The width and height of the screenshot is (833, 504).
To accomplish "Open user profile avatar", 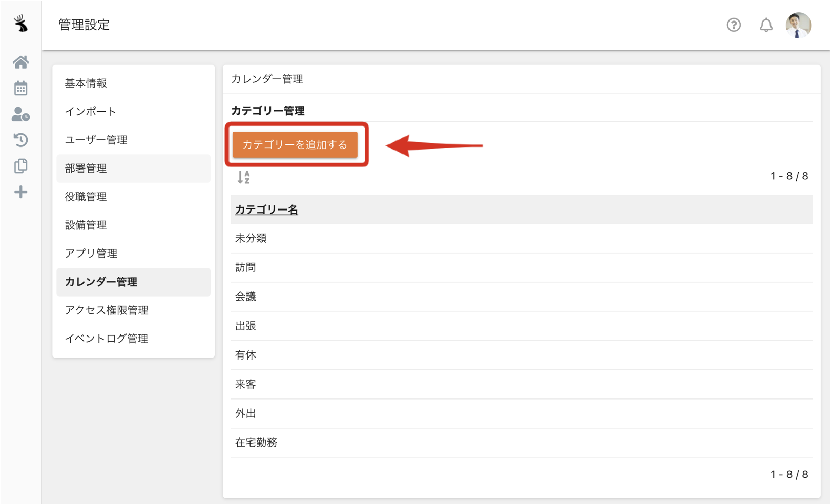I will click(798, 25).
